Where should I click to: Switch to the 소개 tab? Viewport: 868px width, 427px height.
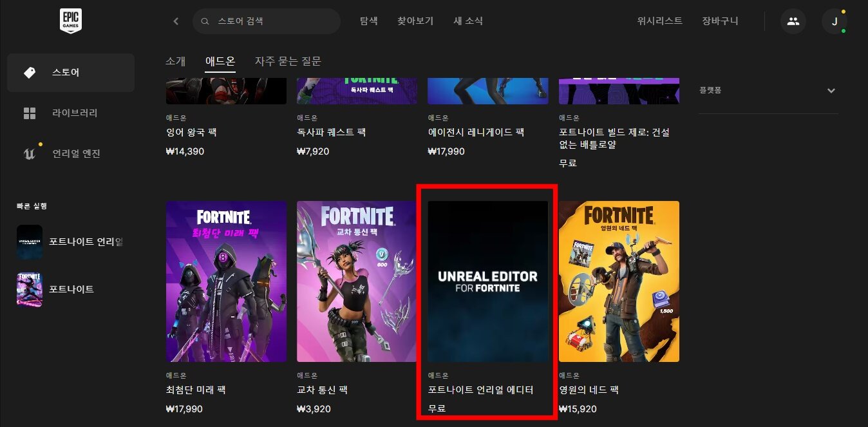[x=175, y=61]
